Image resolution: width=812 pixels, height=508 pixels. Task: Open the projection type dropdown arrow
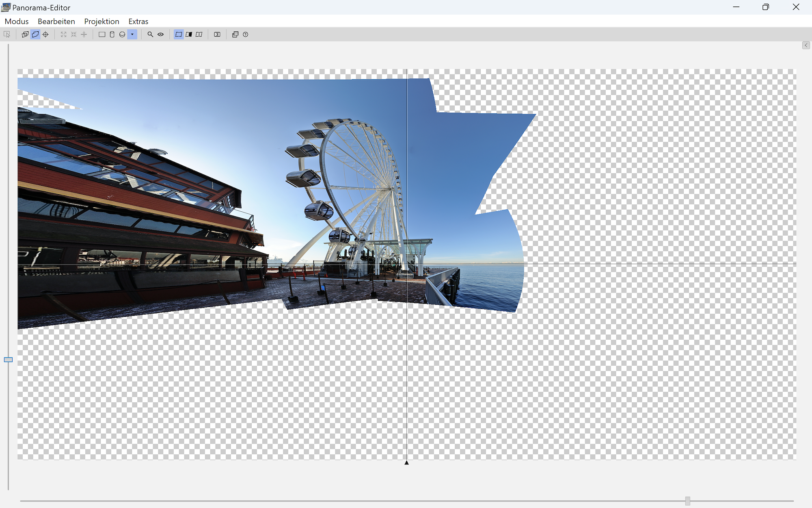pyautogui.click(x=132, y=35)
